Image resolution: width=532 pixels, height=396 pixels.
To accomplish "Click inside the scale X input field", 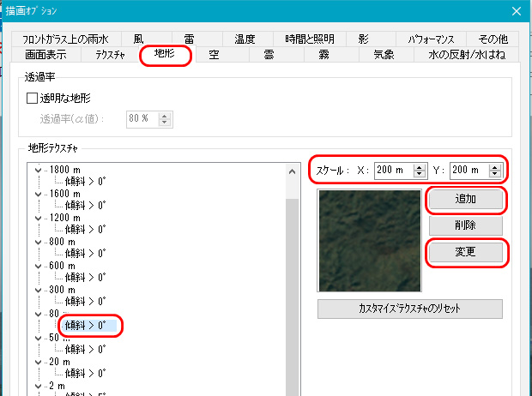I will click(394, 171).
